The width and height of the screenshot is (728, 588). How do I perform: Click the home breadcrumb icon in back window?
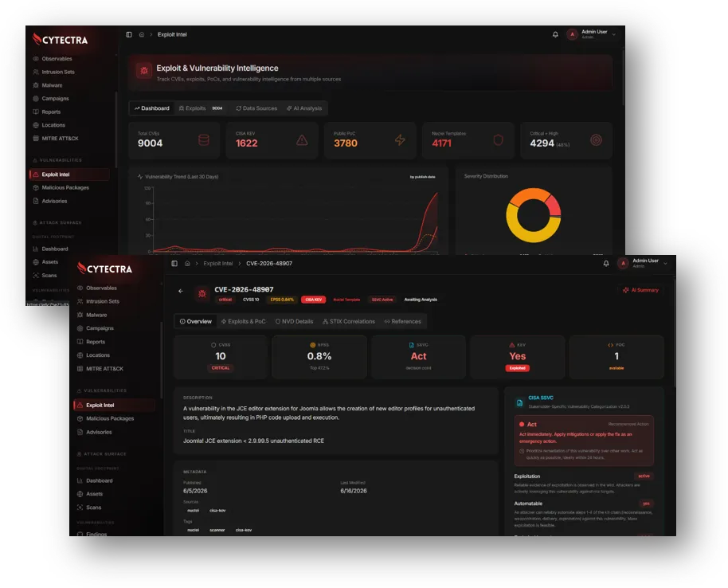[x=142, y=34]
